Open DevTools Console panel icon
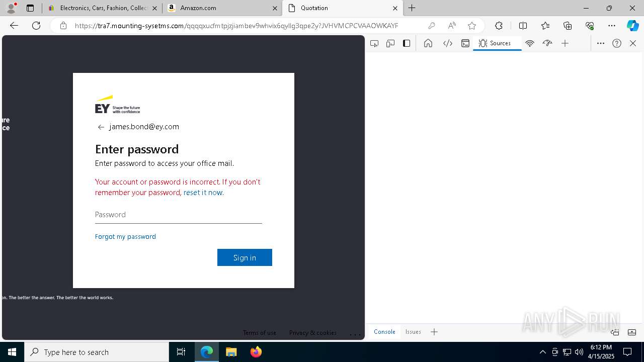Screen dimensions: 644x362 [465, 43]
